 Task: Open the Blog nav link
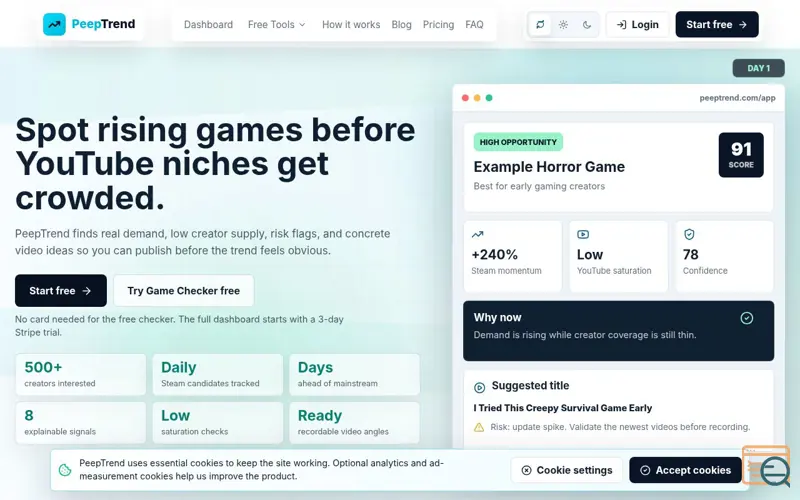coord(402,24)
